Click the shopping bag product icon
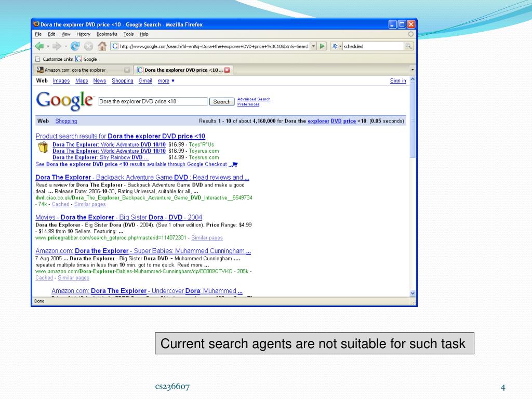This screenshot has width=532, height=399. (43, 147)
